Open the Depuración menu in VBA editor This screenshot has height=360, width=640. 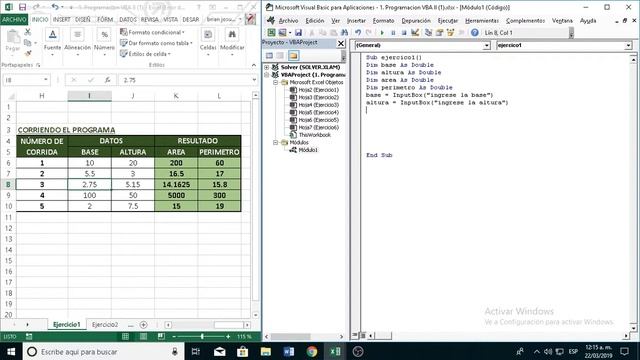pos(416,20)
